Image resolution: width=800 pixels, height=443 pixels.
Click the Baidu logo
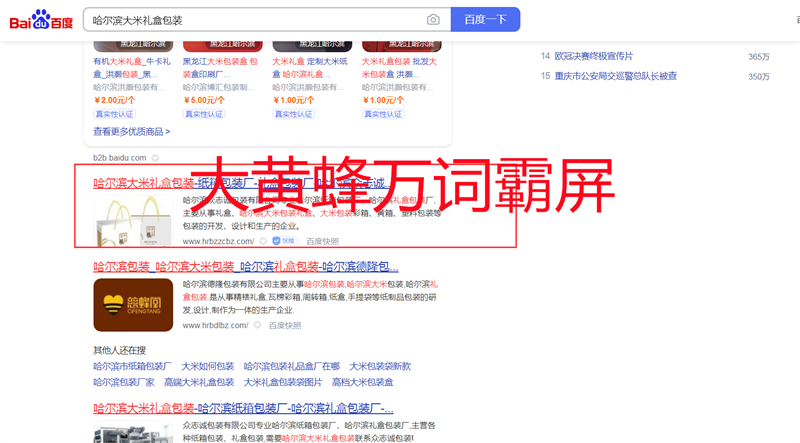point(41,20)
